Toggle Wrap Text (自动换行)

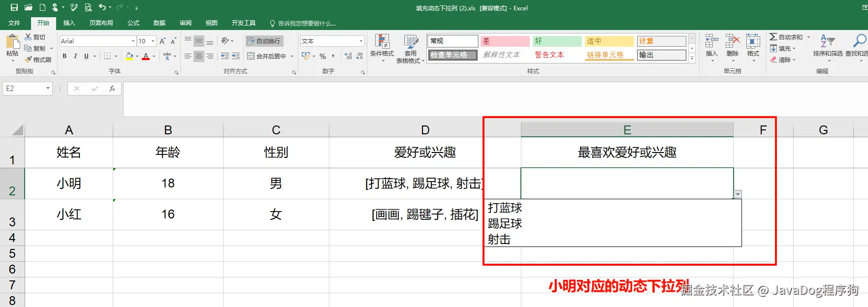(264, 41)
